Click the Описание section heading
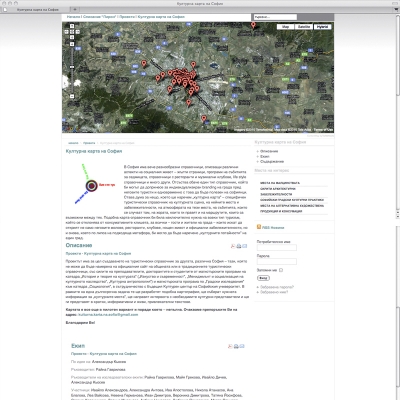The image size is (400, 400). coord(79,245)
